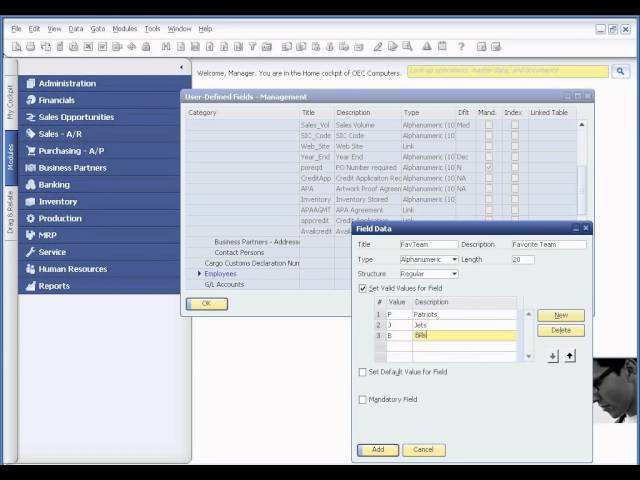Expand the Employees category row
The image size is (640, 480).
coord(199,273)
